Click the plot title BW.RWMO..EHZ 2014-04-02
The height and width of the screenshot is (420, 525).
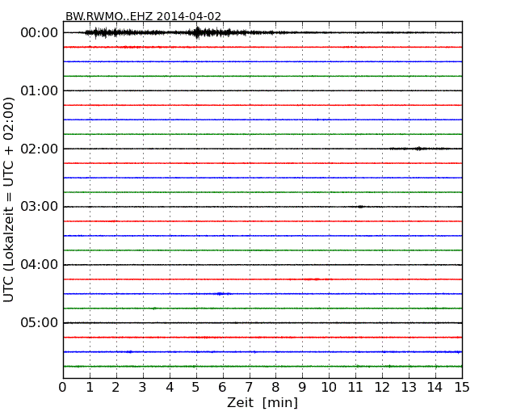point(143,16)
